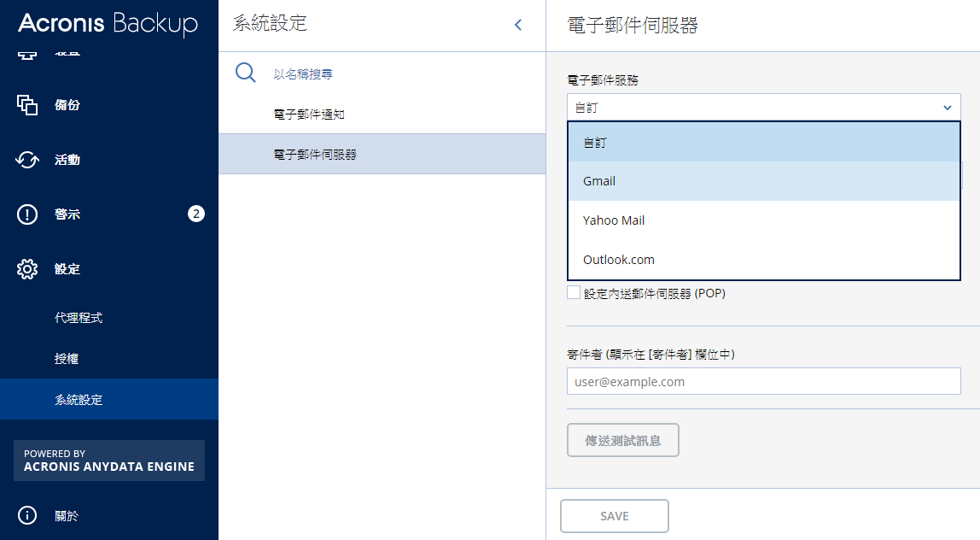Click the search magnifier icon

(x=246, y=73)
